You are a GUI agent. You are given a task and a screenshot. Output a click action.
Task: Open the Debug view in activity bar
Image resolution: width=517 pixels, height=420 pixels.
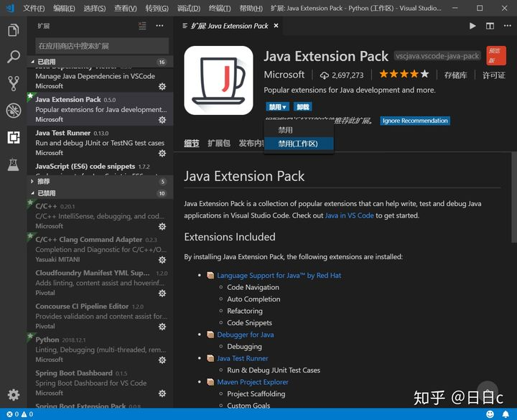click(x=13, y=111)
